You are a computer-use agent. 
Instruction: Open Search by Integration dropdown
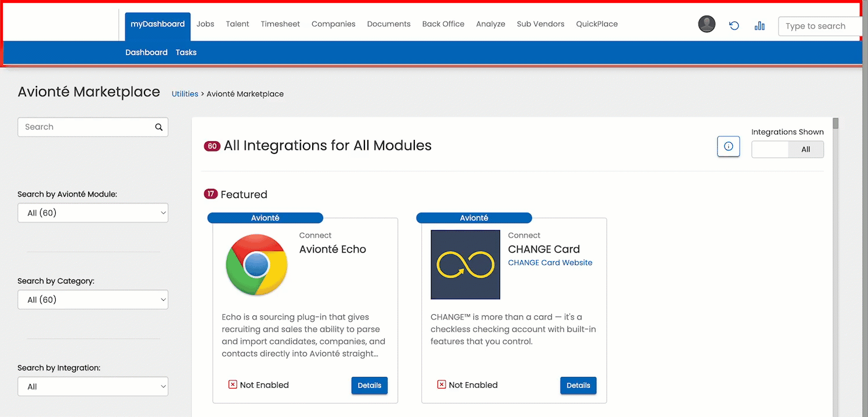click(93, 386)
